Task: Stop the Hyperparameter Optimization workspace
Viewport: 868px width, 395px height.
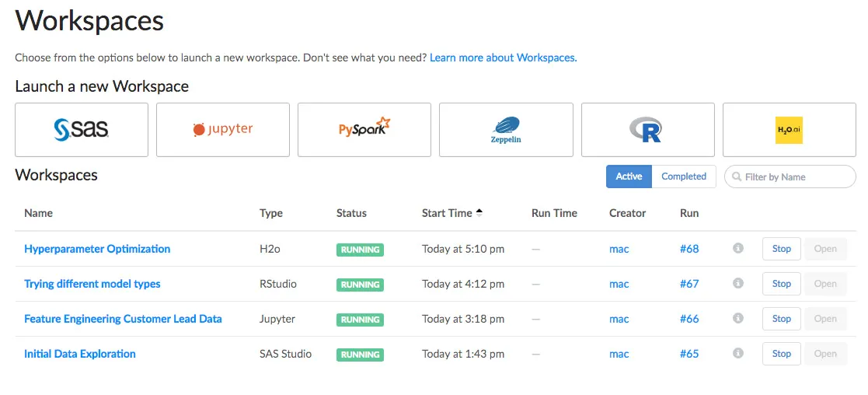Action: click(x=781, y=249)
